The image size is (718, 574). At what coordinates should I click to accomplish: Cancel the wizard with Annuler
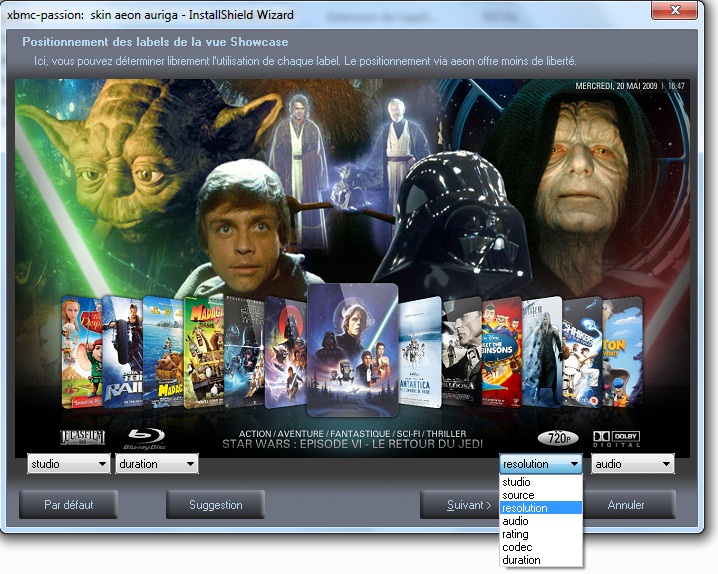coord(629,505)
